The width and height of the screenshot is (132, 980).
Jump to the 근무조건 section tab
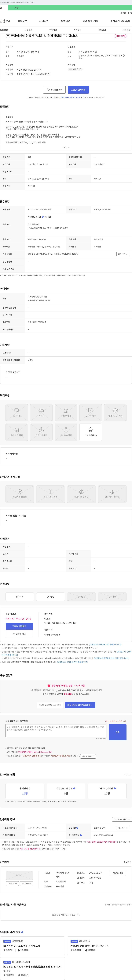[x=29, y=30]
